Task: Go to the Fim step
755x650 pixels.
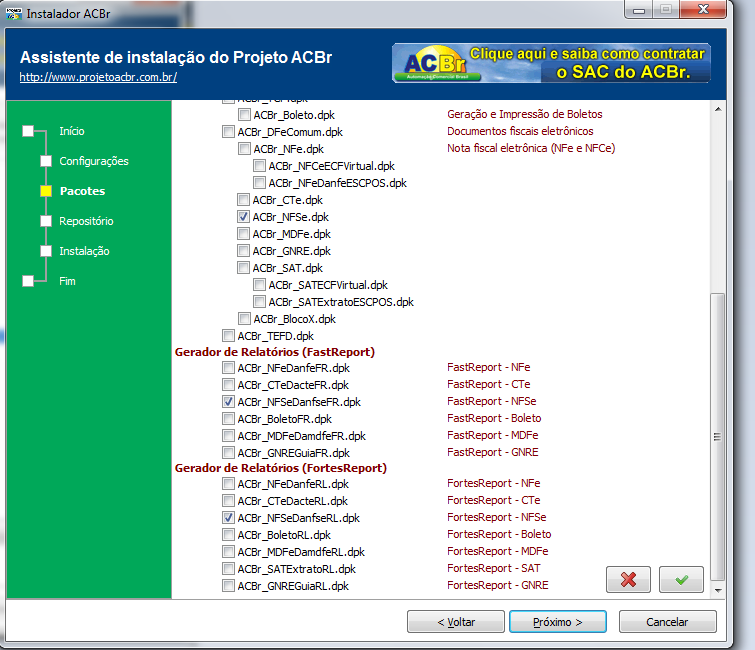Action: point(67,281)
